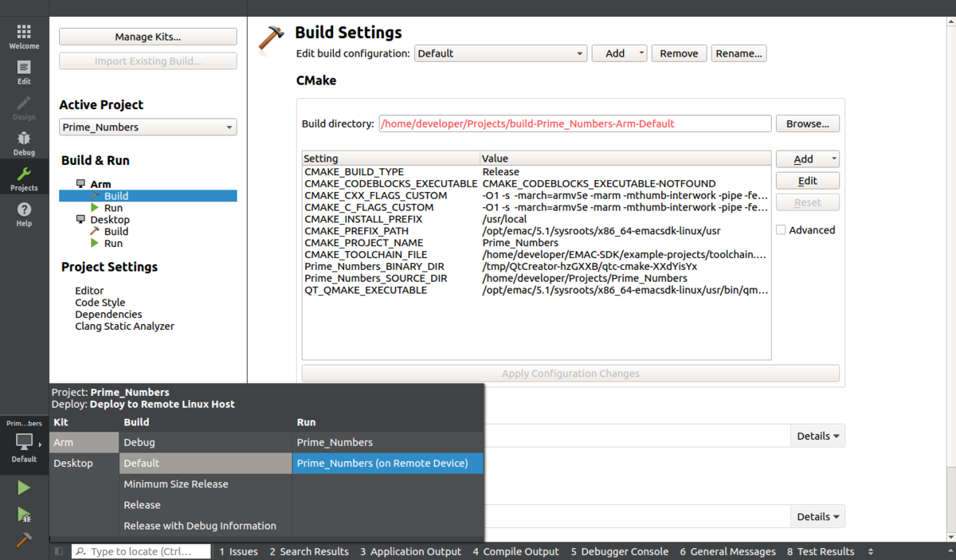Open the Projects mode
The height and width of the screenshot is (560, 956).
point(24,179)
